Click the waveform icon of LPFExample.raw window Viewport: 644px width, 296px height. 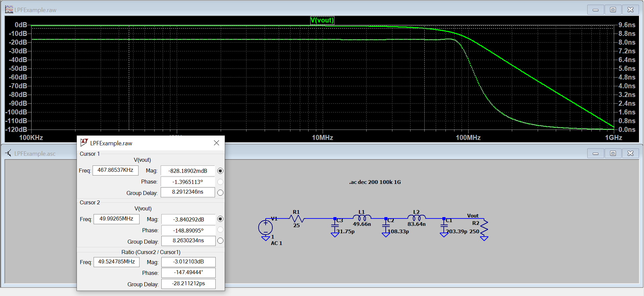coord(9,10)
